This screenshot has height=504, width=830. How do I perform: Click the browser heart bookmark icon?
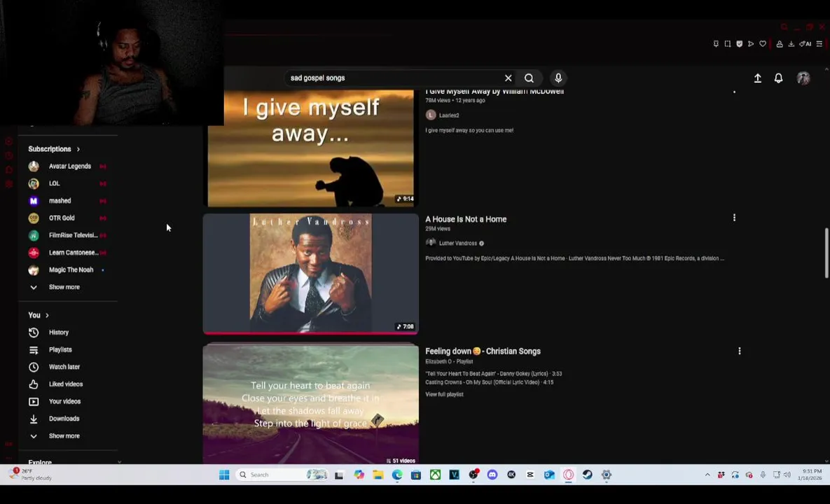(762, 44)
